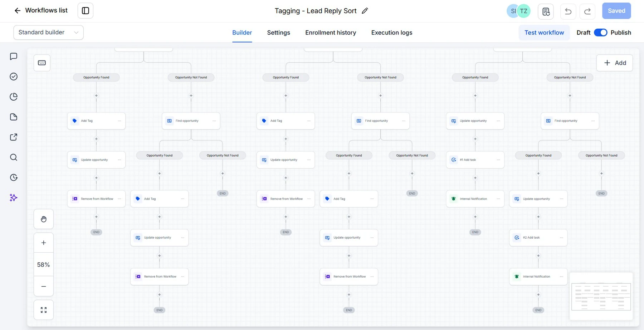This screenshot has height=330, width=644.
Task: Toggle the side panel layout icon
Action: (86, 11)
